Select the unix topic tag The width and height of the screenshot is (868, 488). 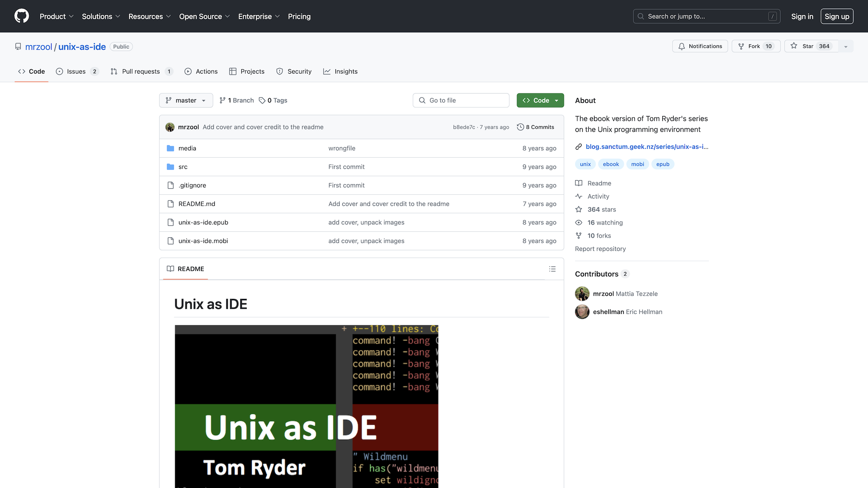(x=585, y=164)
